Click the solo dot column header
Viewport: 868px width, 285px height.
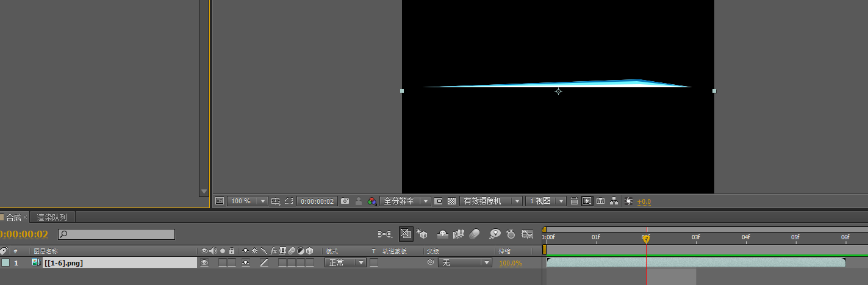(223, 251)
